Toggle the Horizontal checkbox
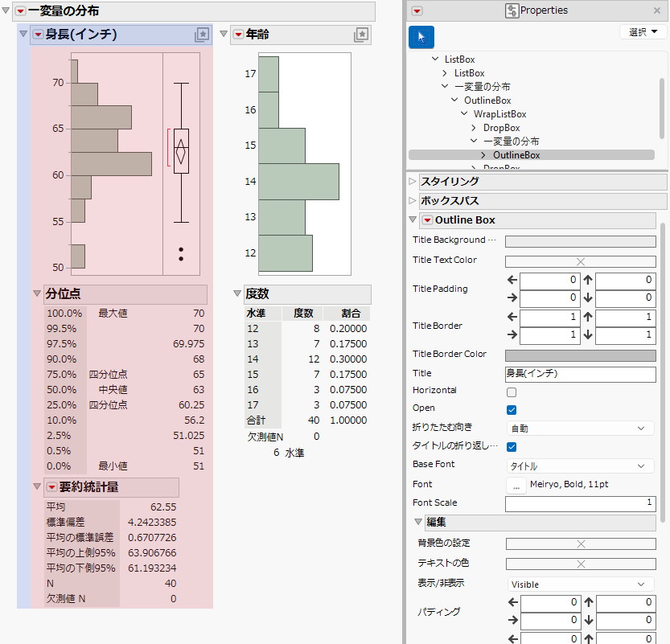The image size is (670, 644). pyautogui.click(x=512, y=392)
